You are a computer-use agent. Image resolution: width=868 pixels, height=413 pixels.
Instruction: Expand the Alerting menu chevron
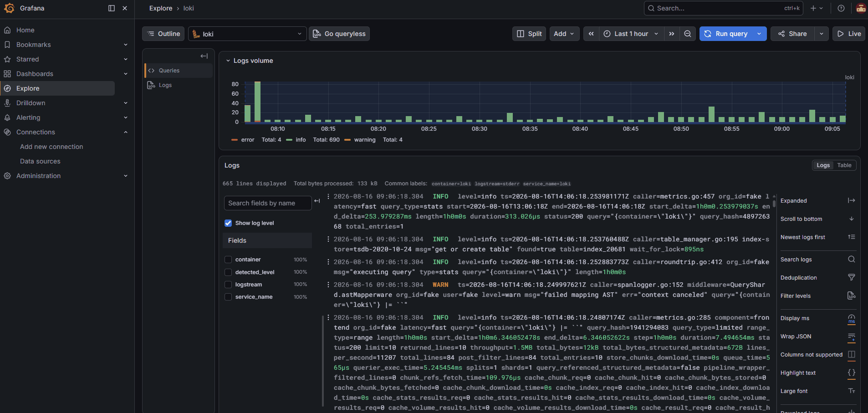point(126,117)
